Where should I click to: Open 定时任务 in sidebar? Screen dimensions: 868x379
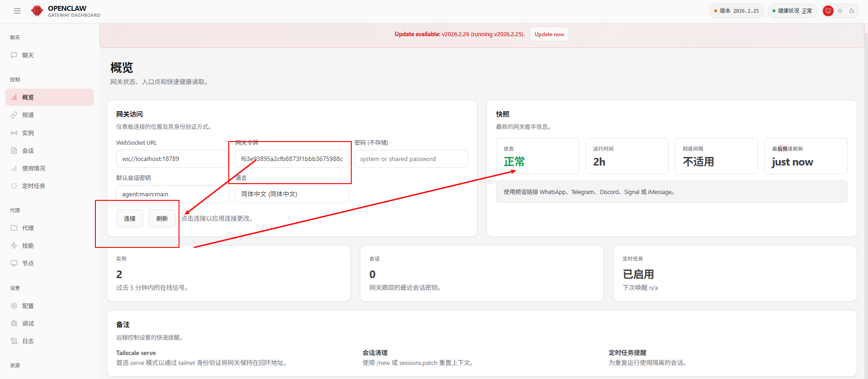click(x=50, y=186)
